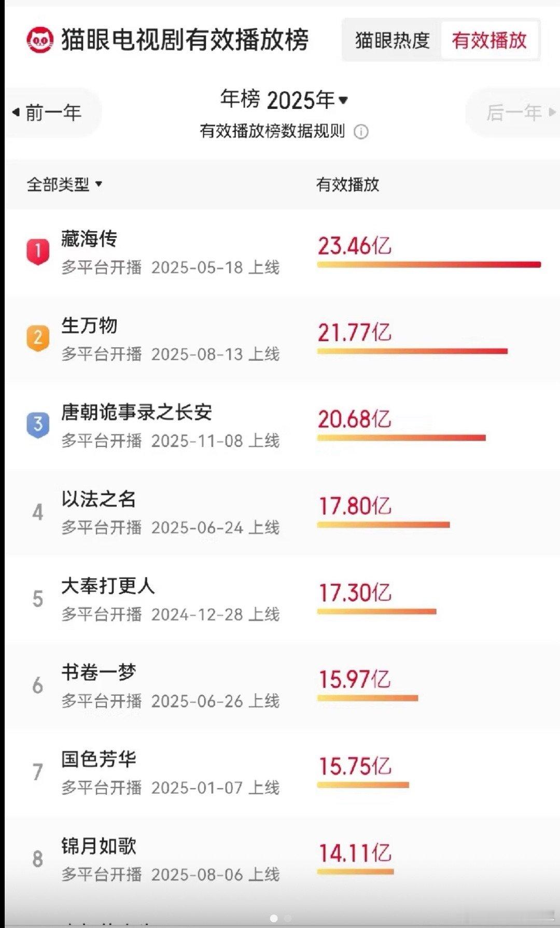560x928 pixels.
Task: Open the 藏海传 show entry
Action: tap(283, 252)
